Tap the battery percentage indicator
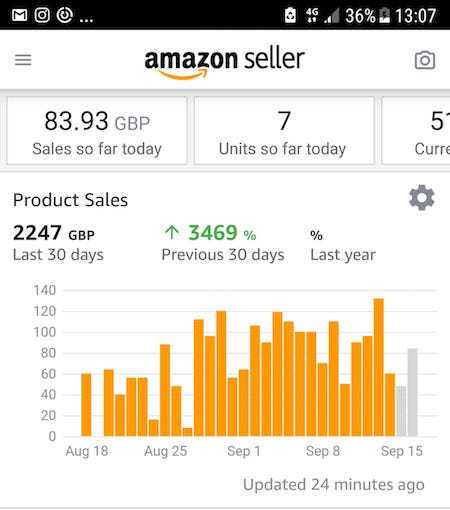 pos(360,16)
